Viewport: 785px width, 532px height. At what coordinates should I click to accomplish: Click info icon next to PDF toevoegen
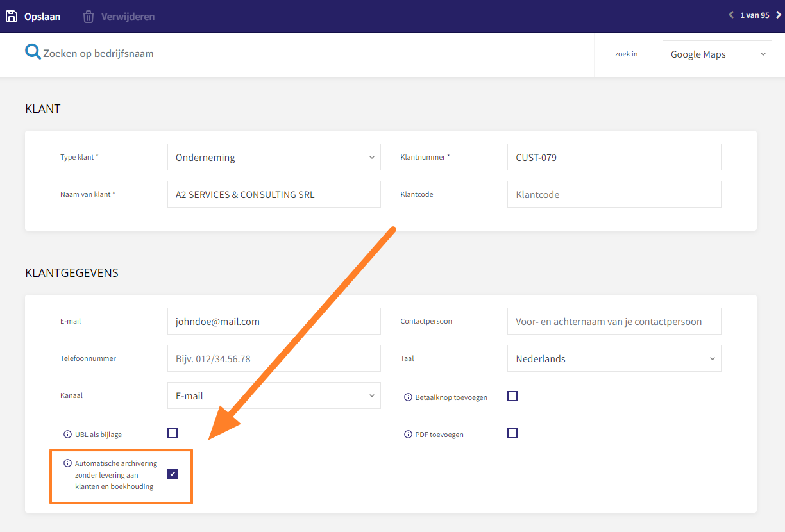(408, 435)
